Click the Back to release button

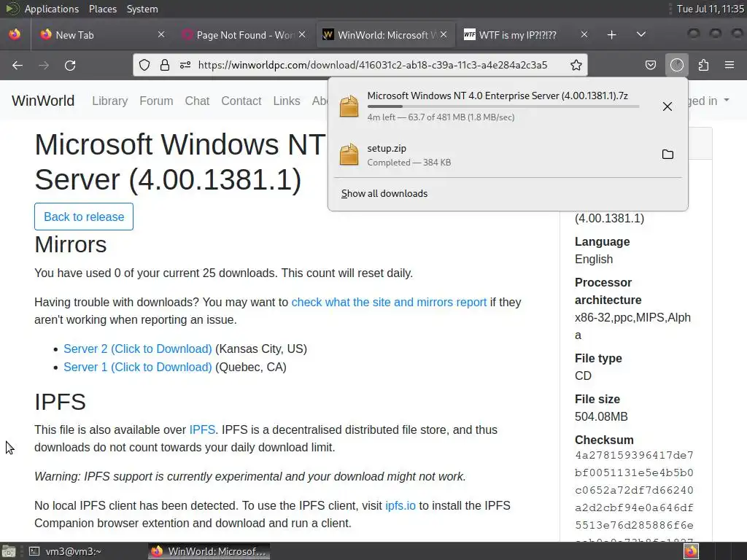pos(84,217)
